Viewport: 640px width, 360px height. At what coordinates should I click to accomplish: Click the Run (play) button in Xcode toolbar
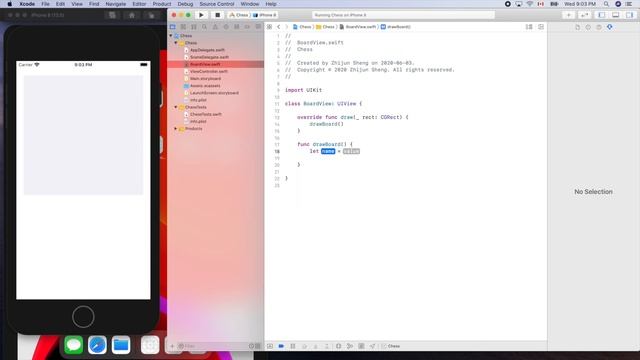click(x=201, y=15)
